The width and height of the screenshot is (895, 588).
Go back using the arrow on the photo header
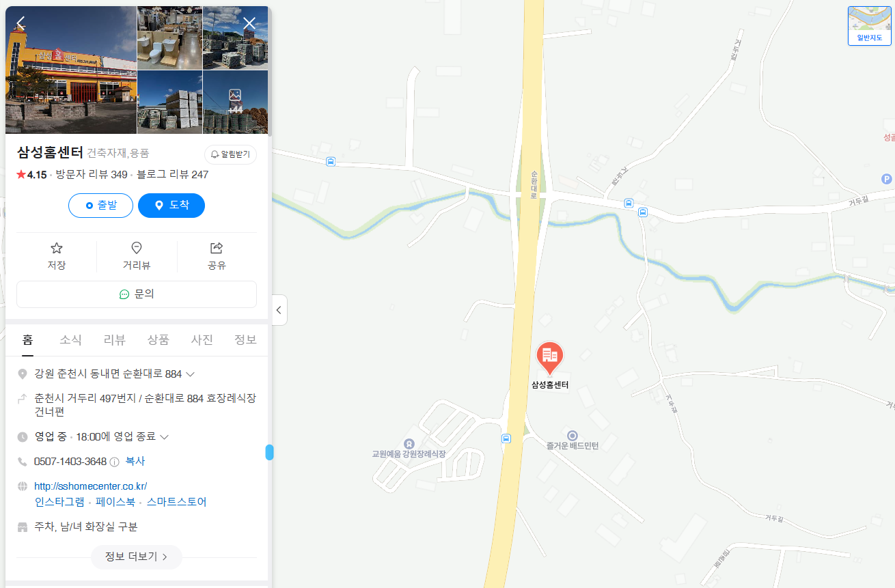21,23
